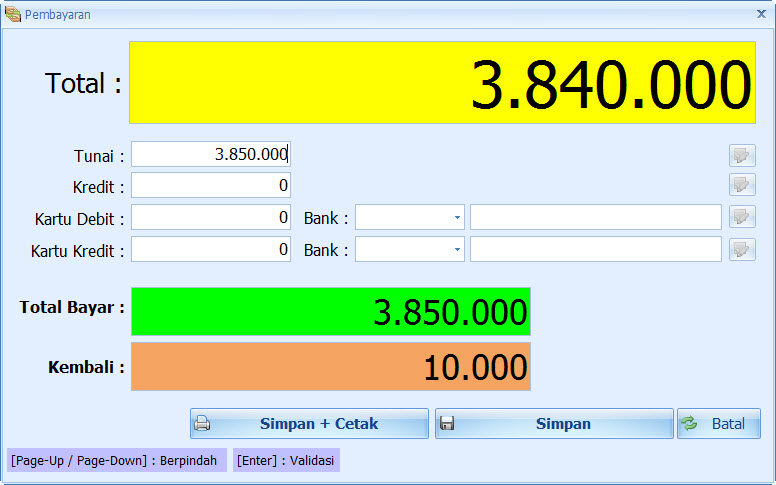The width and height of the screenshot is (776, 485).
Task: Click the Tunai amount field
Action: coord(211,154)
